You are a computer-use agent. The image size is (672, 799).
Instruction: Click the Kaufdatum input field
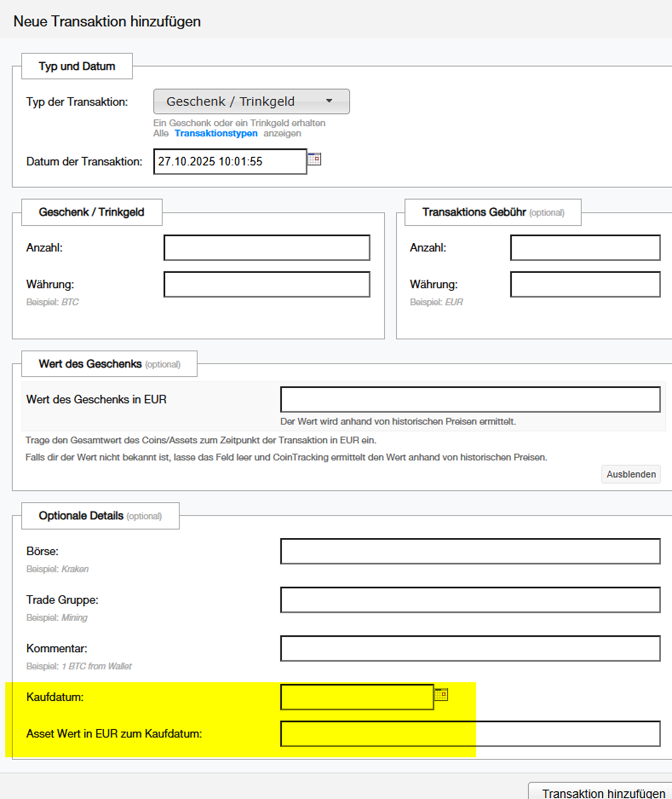(x=357, y=697)
